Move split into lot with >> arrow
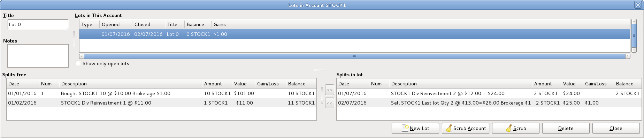This screenshot has width=644, height=138. tap(329, 90)
